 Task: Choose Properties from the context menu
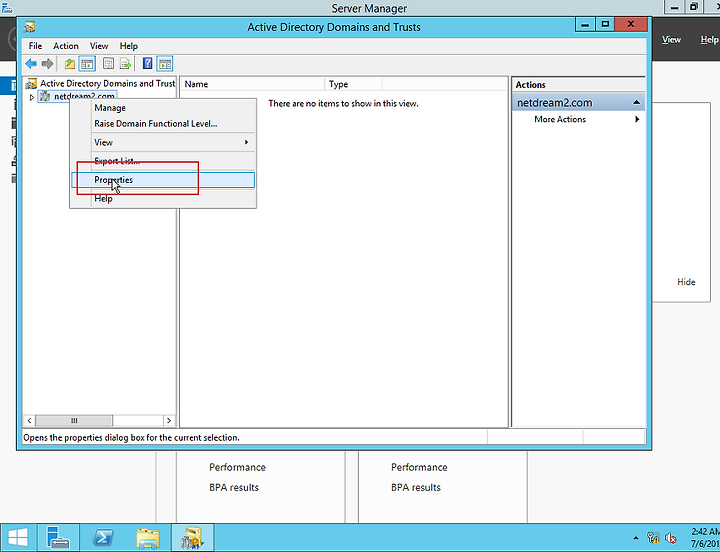pyautogui.click(x=163, y=180)
